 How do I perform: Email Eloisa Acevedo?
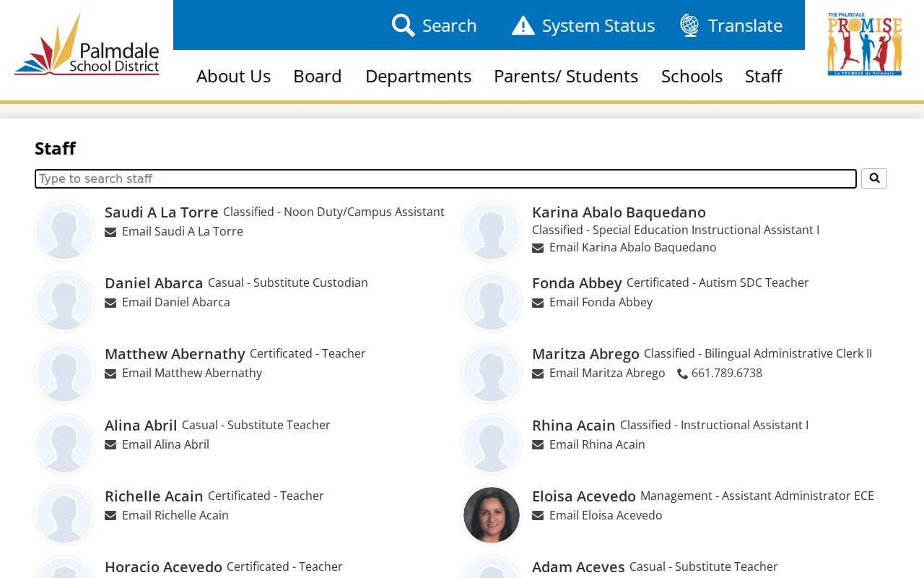point(597,516)
